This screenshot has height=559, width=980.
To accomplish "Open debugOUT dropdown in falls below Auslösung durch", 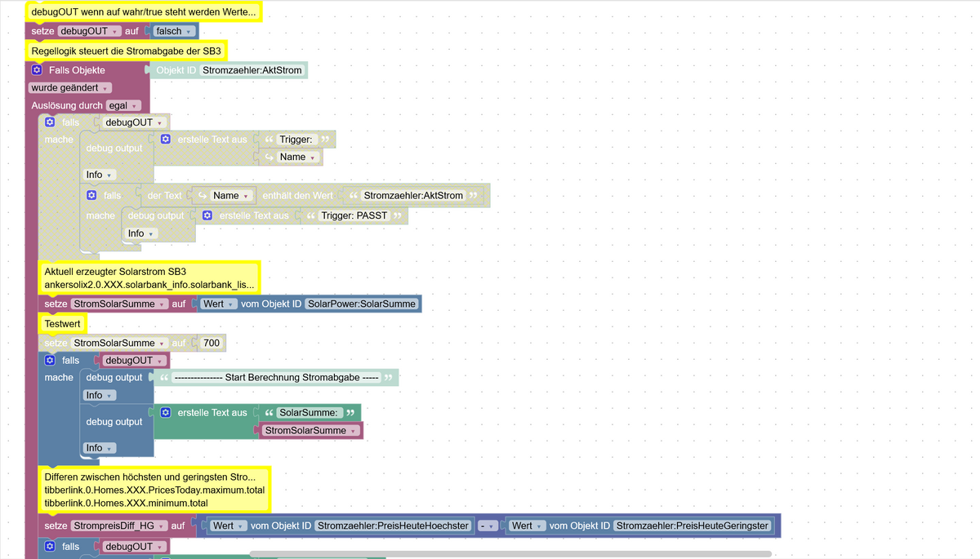I will coord(135,122).
